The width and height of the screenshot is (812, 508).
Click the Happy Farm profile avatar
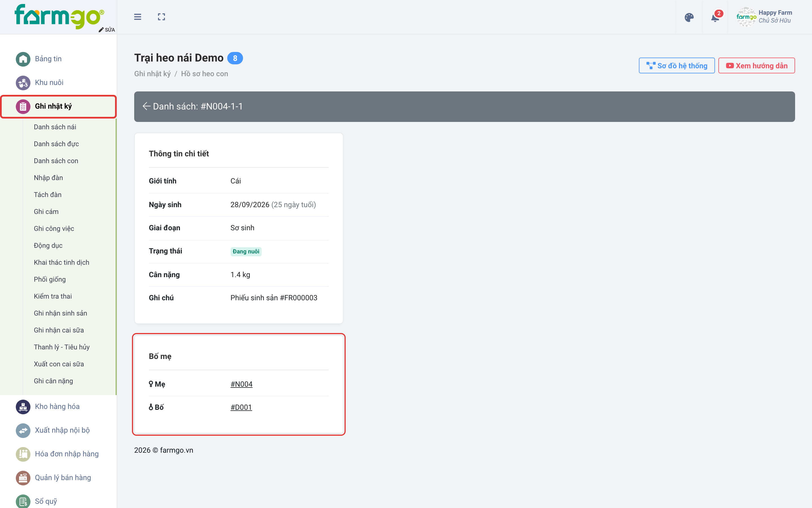746,17
